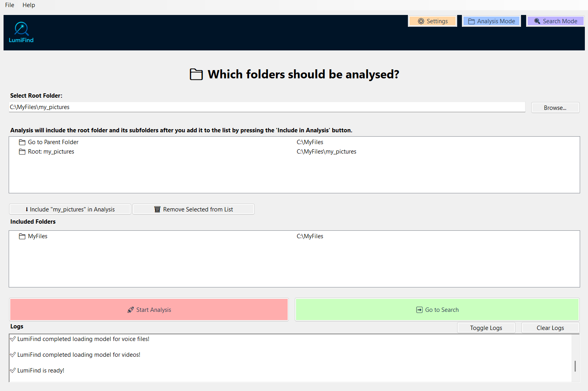The height and width of the screenshot is (391, 588).
Task: Select MyFiles in Included Folders
Action: [294, 236]
